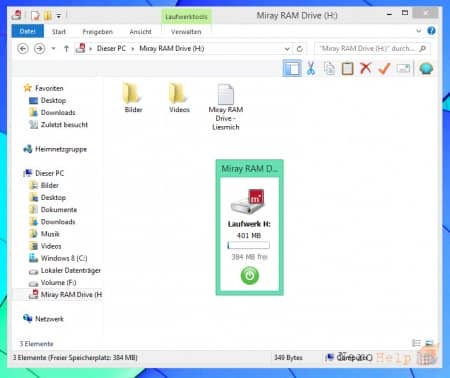
Task: Click the red X delete icon
Action: click(366, 68)
